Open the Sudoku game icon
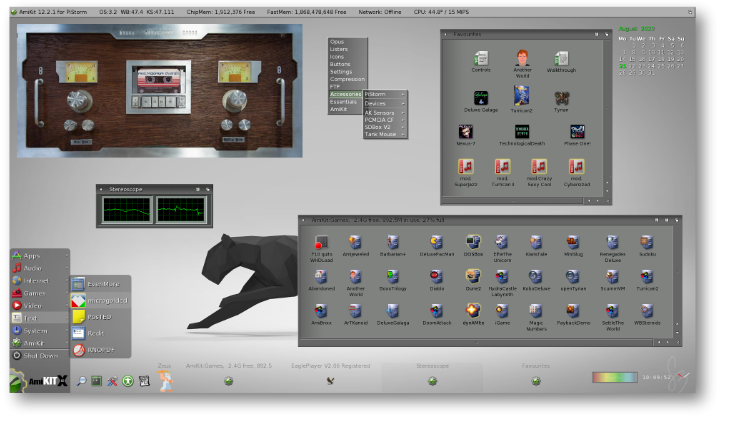750x422 pixels. tap(647, 242)
